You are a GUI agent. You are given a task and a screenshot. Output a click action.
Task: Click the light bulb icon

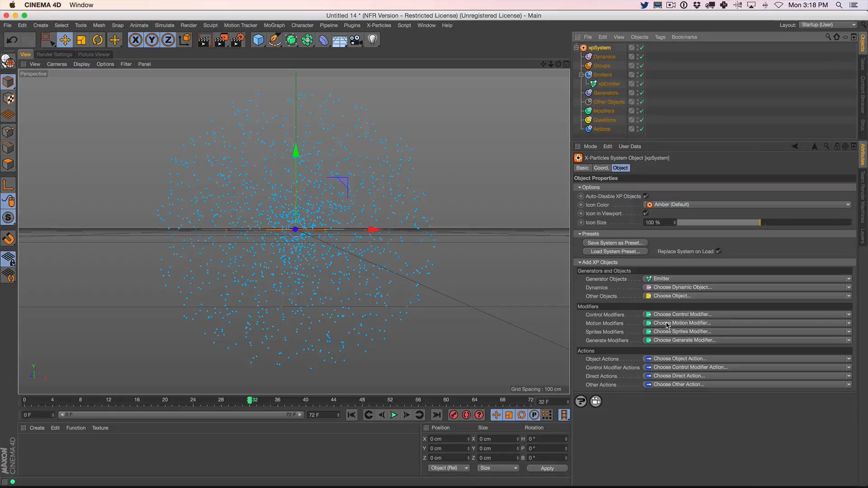click(373, 40)
